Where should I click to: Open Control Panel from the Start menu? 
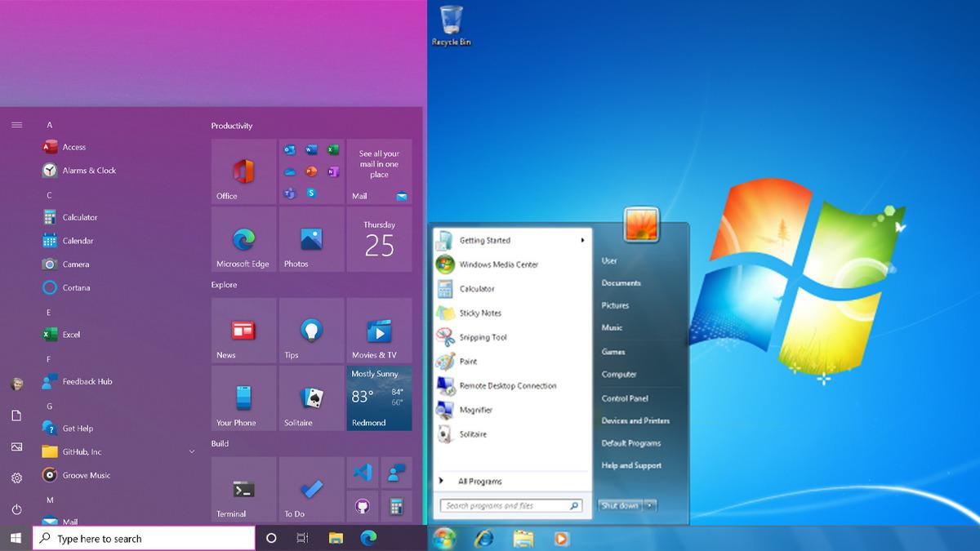click(x=622, y=398)
